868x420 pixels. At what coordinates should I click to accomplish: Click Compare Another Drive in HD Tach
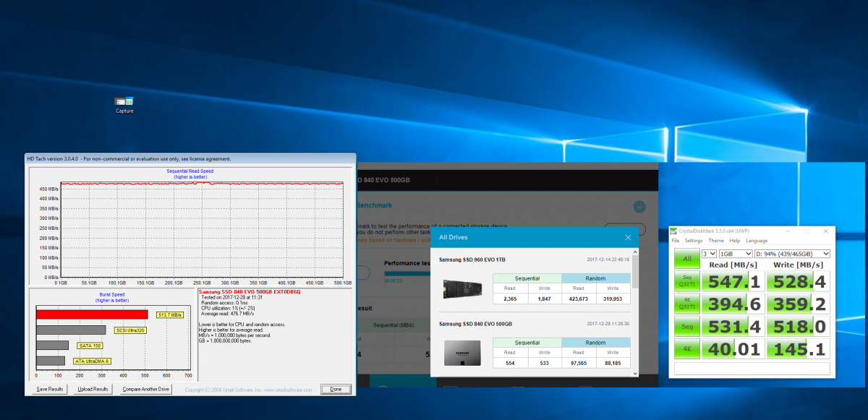coord(145,389)
